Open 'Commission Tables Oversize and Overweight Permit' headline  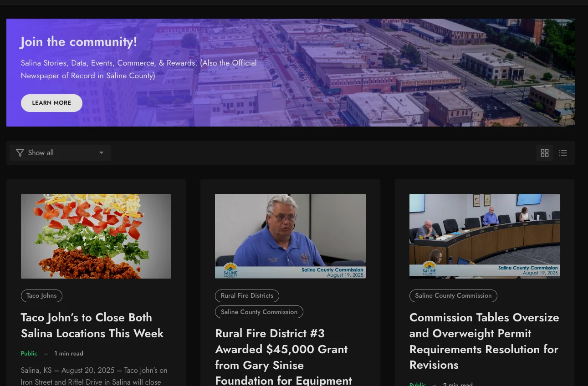coord(484,341)
